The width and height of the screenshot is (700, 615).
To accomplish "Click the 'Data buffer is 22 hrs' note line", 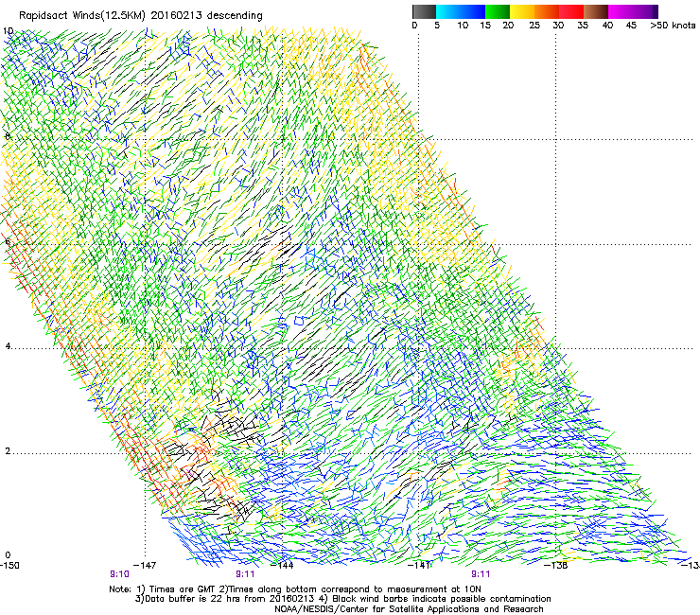I will click(x=342, y=599).
